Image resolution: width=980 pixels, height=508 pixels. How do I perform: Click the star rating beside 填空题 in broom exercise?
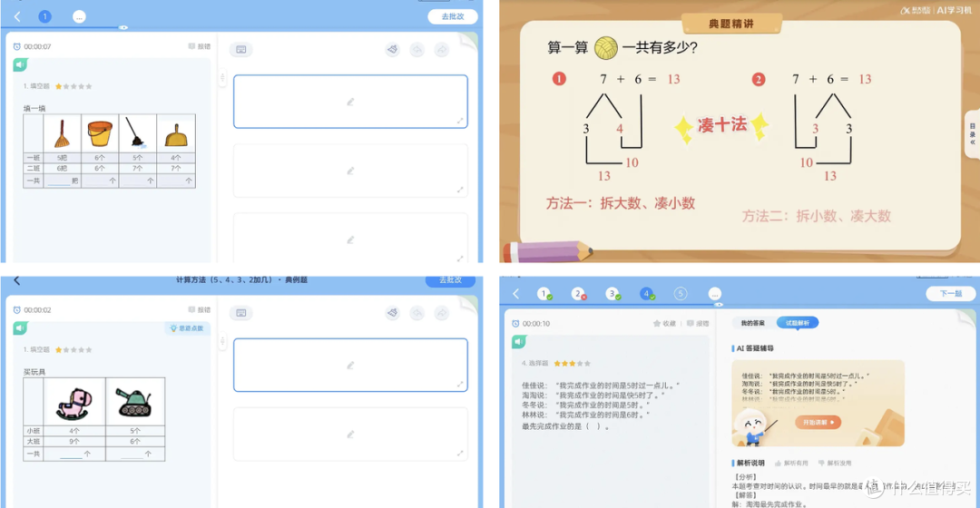(73, 86)
